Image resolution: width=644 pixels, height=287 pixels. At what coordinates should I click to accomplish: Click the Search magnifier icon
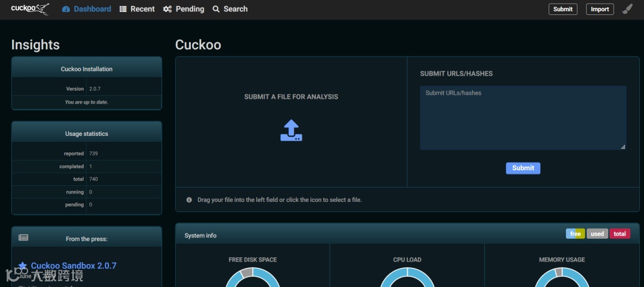pyautogui.click(x=216, y=9)
